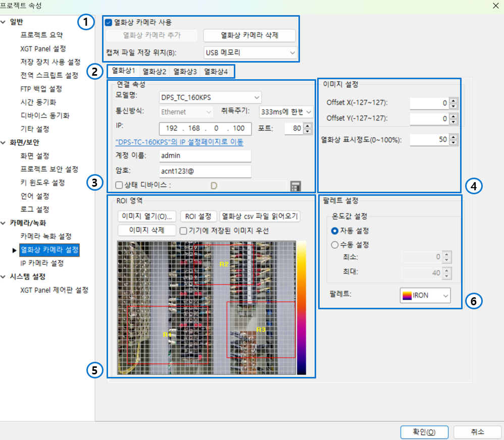Switch to 열화상2 tab

[x=155, y=72]
